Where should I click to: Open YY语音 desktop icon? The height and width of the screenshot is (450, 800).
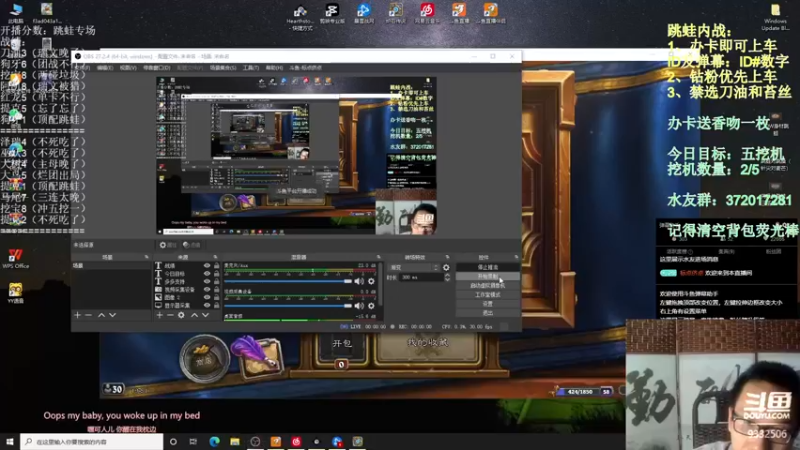tap(15, 293)
